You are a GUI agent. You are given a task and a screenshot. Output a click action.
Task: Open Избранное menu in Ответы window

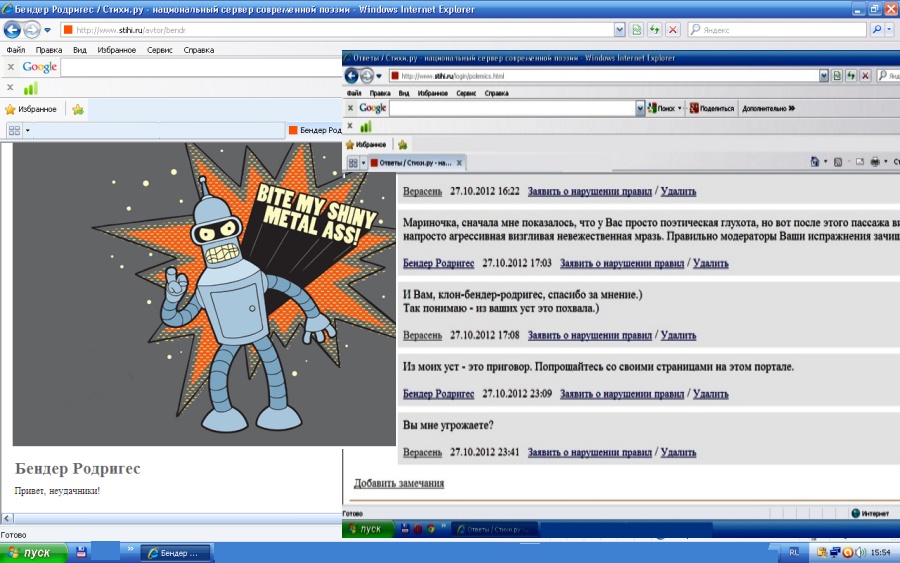click(x=432, y=93)
